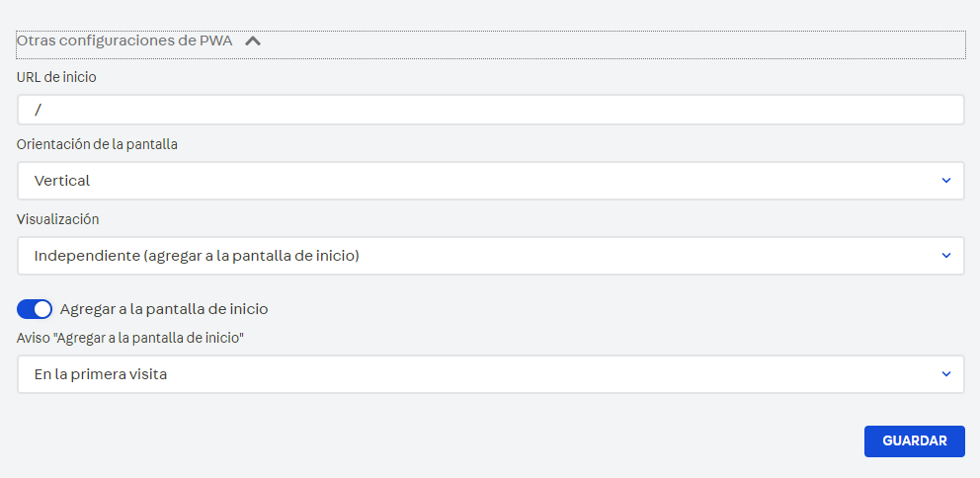
Task: Focus the URL de inicio input field
Action: click(x=490, y=110)
